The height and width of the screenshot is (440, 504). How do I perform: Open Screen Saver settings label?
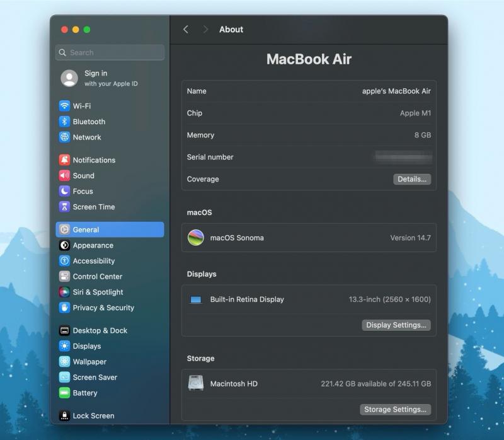coord(95,378)
